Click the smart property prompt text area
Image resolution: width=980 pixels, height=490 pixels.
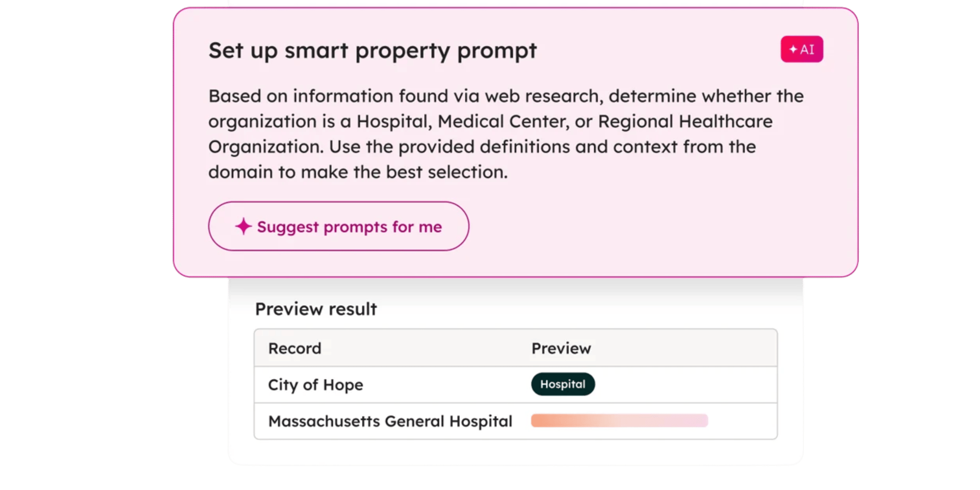pos(506,134)
